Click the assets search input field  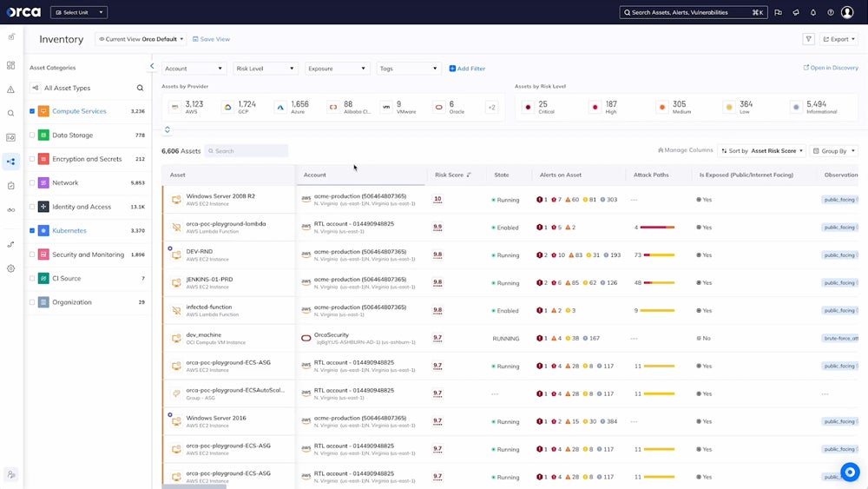248,151
